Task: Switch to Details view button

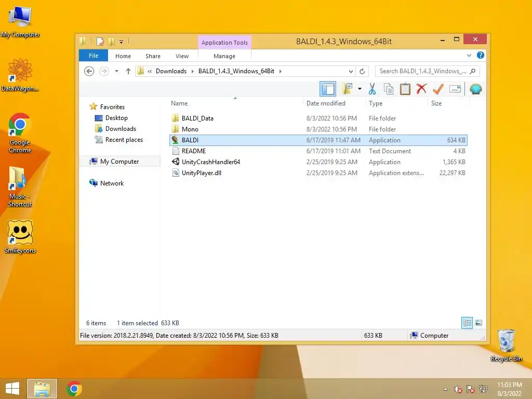Action: point(467,323)
